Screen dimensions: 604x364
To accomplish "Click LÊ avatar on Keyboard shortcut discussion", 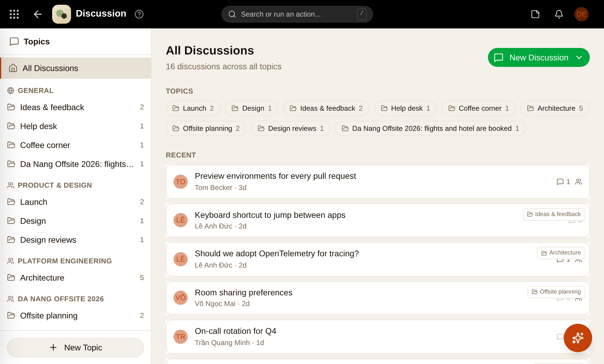I will (x=181, y=220).
